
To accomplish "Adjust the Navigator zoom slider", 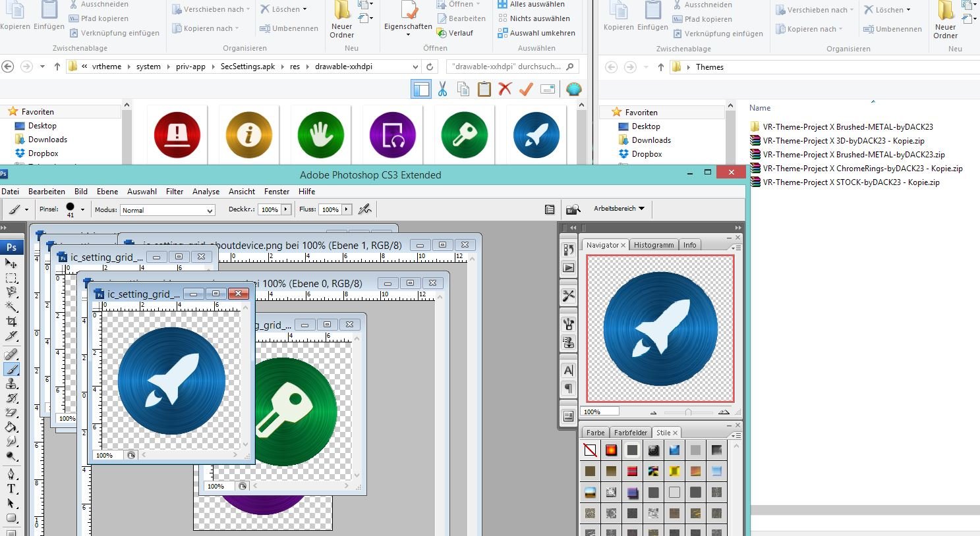I will pyautogui.click(x=688, y=412).
